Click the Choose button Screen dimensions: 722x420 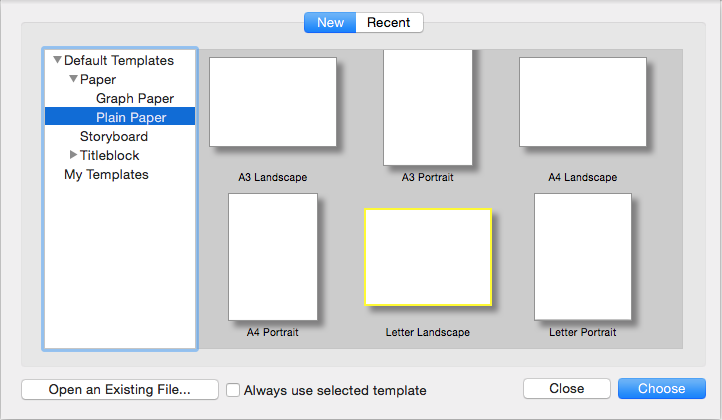click(x=661, y=389)
